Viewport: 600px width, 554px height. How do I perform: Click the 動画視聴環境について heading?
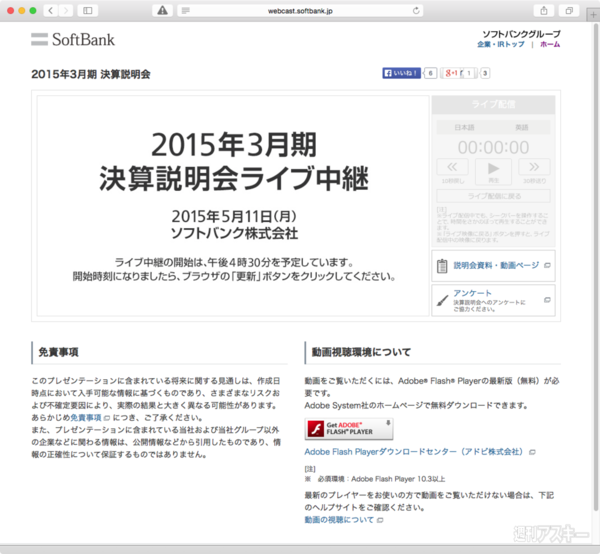[361, 352]
